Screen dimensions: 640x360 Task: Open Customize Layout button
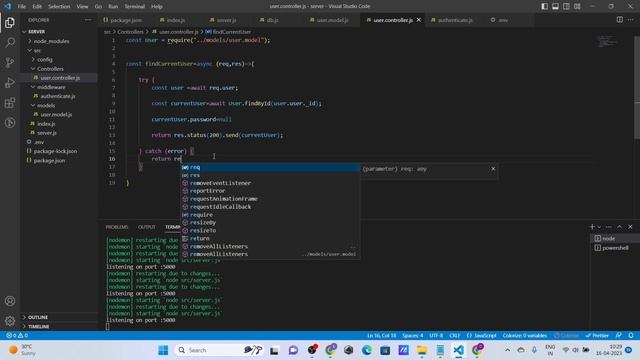[577, 6]
